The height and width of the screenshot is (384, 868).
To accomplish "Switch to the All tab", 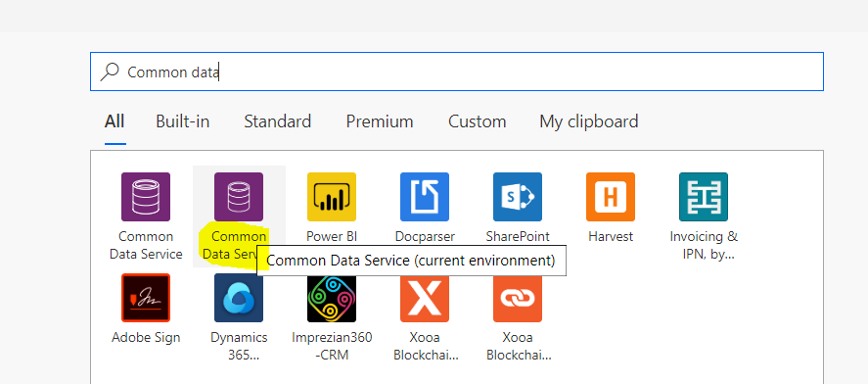I will point(114,121).
